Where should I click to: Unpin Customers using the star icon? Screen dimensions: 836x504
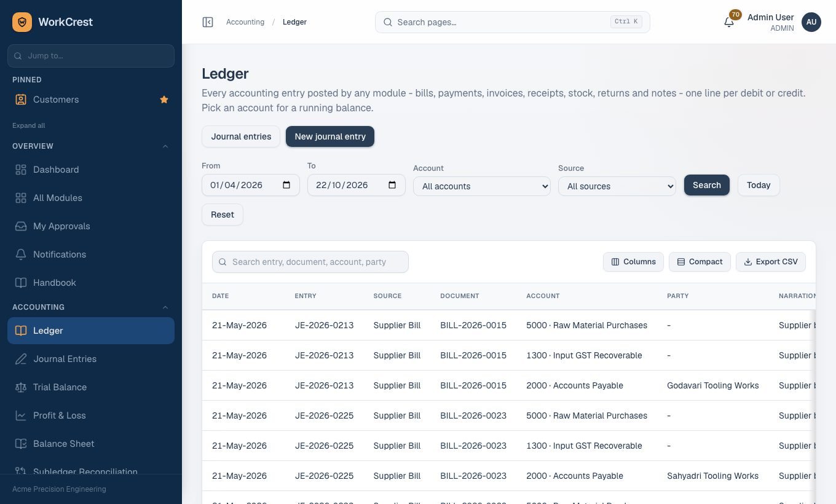(x=164, y=100)
